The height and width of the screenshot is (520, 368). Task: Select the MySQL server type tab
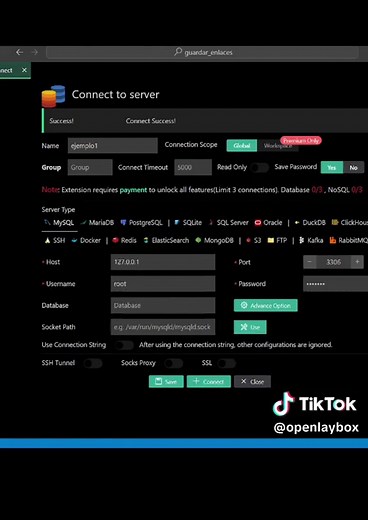[x=59, y=223]
